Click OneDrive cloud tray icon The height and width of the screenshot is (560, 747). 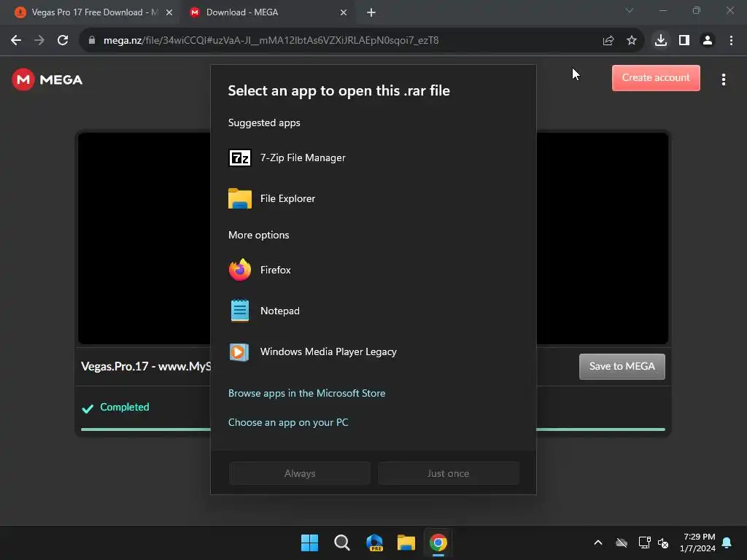(622, 542)
